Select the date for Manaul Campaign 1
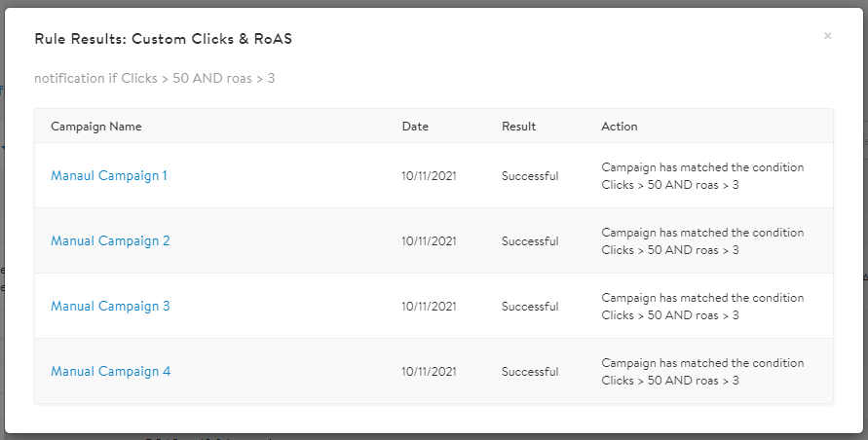 (429, 176)
